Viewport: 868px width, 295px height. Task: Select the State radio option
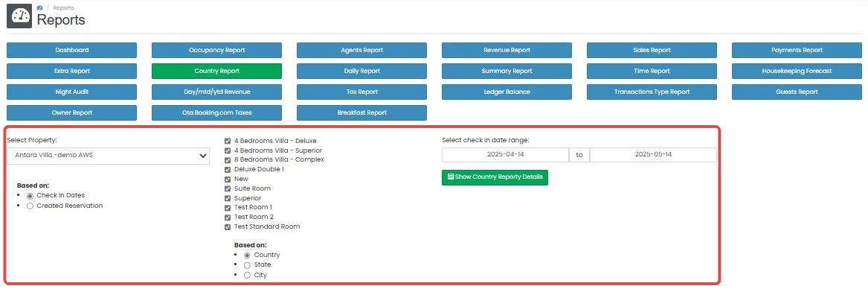pos(248,266)
